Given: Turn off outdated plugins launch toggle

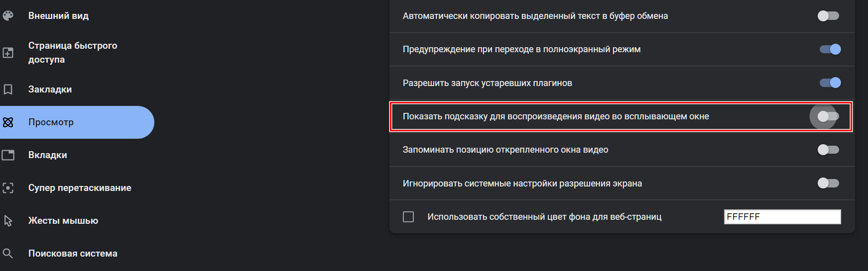Looking at the screenshot, I should click(830, 83).
